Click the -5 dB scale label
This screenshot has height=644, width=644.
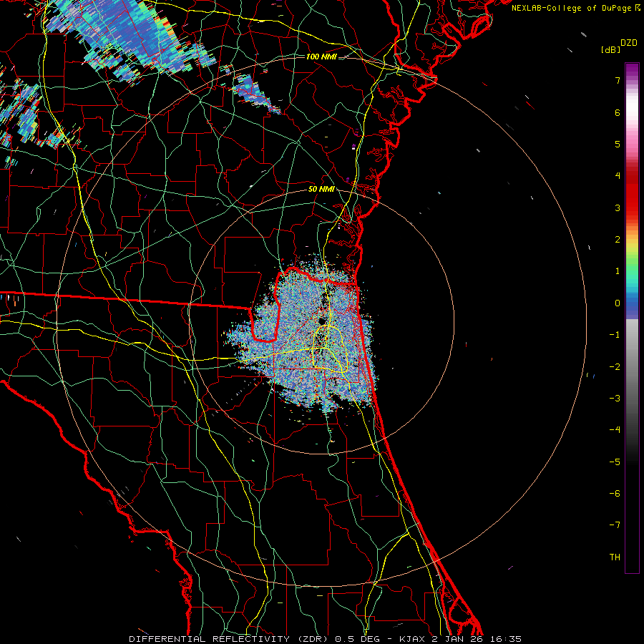click(x=615, y=462)
